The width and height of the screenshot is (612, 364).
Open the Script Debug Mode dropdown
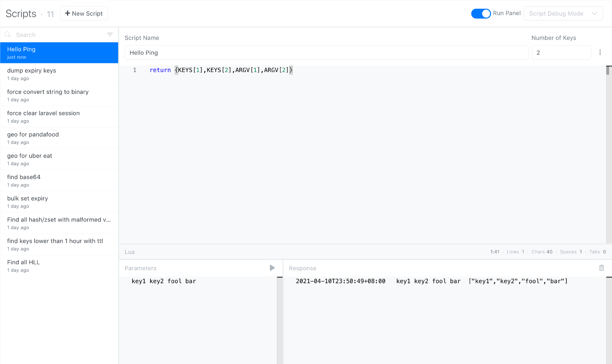click(563, 13)
